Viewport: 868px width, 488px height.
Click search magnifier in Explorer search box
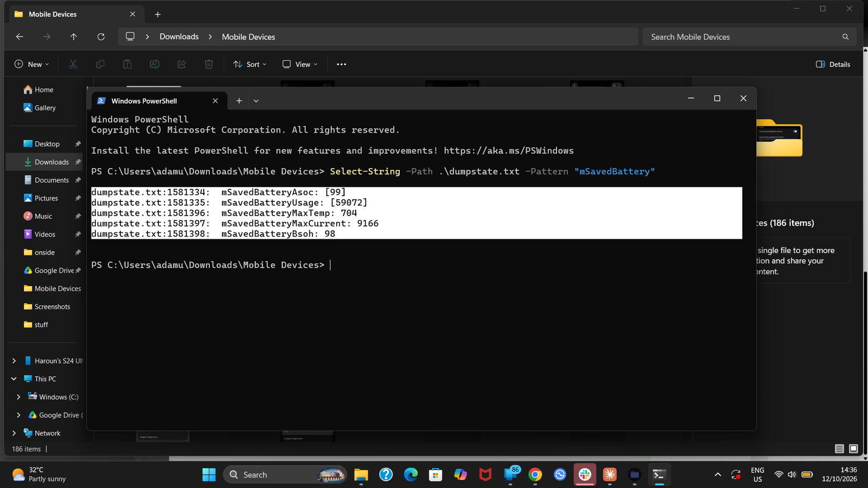point(845,37)
